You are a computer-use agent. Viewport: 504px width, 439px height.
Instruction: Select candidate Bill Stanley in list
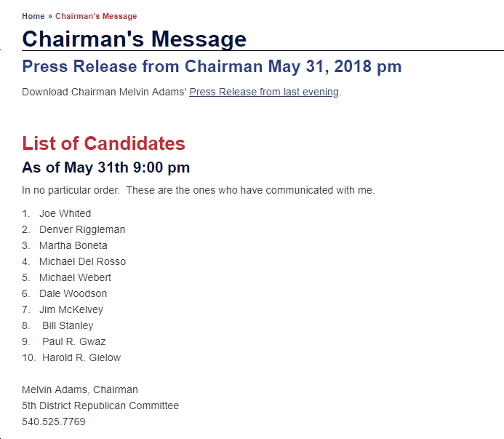[x=68, y=325]
